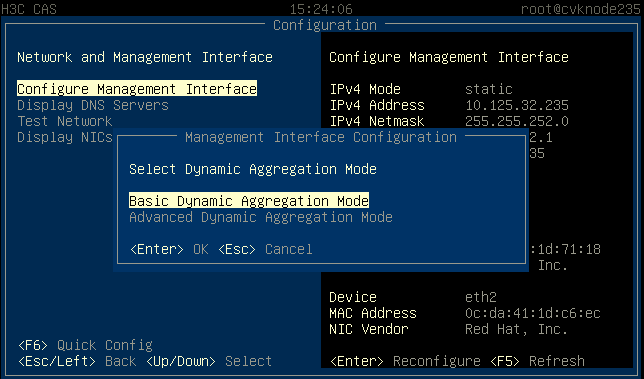Click the Enter OK hint in dialog

click(x=169, y=249)
